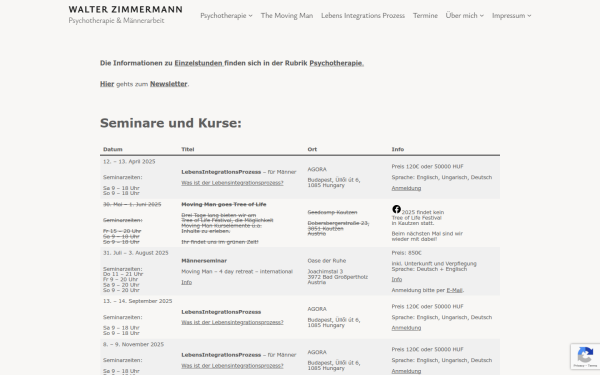The width and height of the screenshot is (600, 375).
Task: Click Anmeldung for the September 2025 seminar
Action: [x=406, y=328]
